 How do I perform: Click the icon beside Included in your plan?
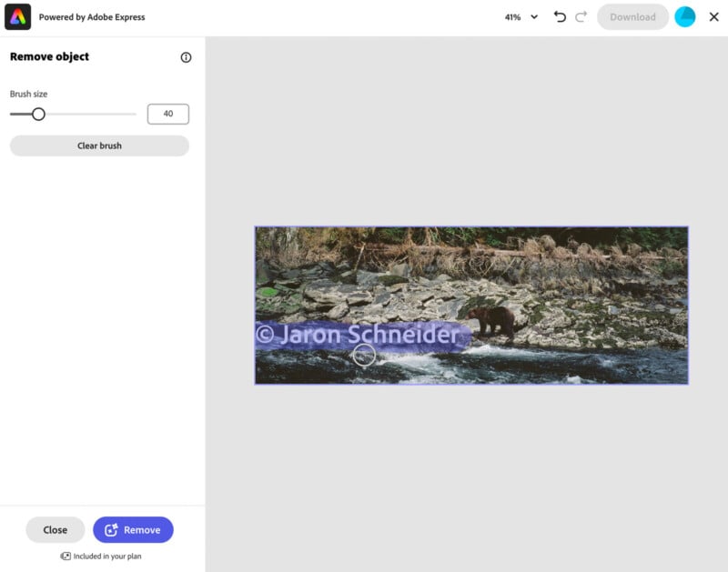tap(66, 556)
